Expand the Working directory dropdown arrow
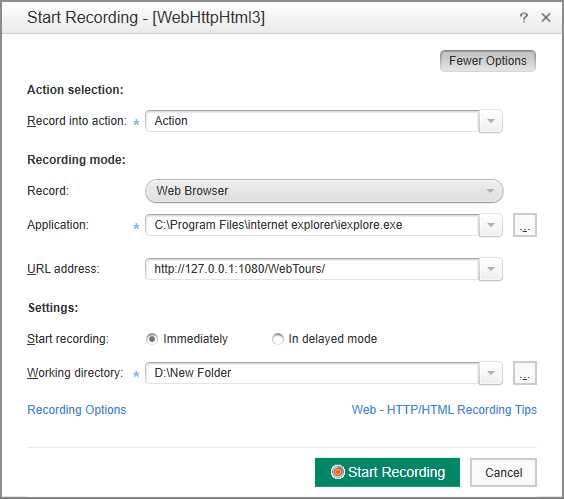The height and width of the screenshot is (499, 564). point(491,373)
